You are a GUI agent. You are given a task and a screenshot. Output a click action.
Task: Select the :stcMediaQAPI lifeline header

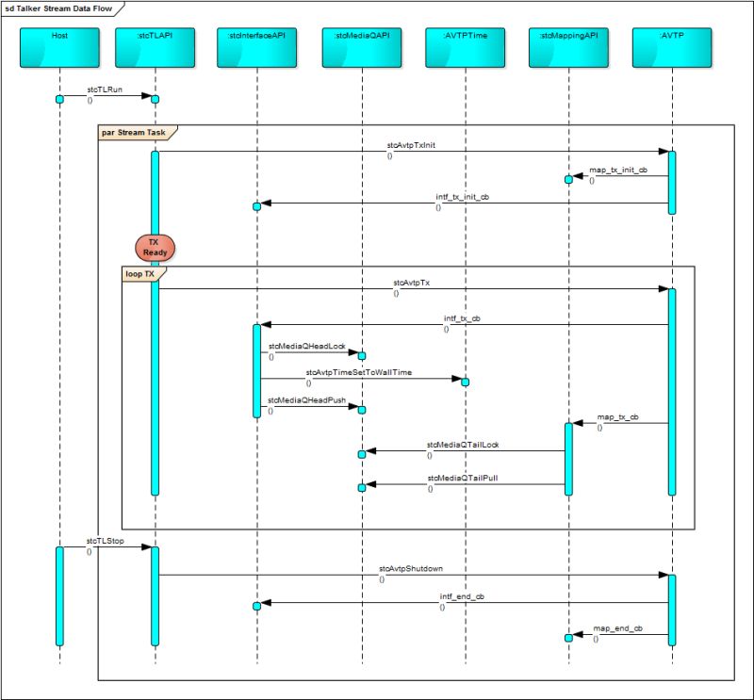point(363,45)
